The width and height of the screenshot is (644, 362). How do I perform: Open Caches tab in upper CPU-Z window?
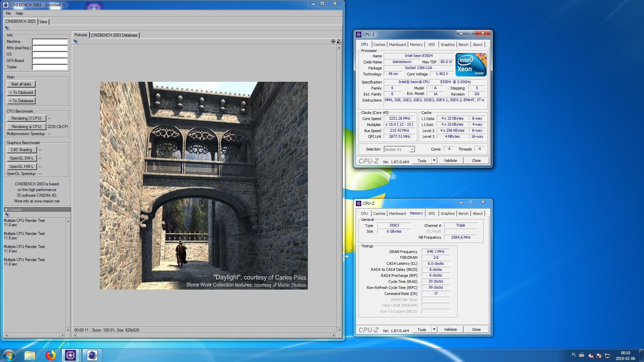[379, 45]
